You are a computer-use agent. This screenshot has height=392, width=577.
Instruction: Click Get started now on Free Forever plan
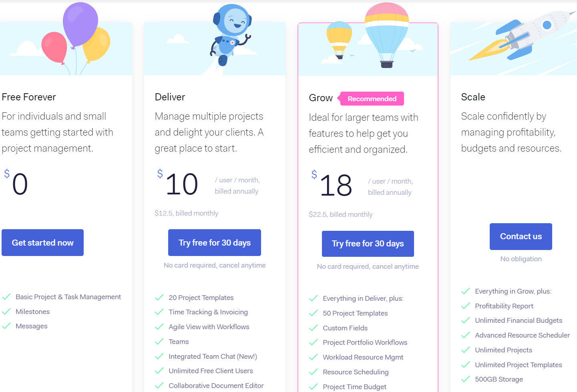pos(42,242)
